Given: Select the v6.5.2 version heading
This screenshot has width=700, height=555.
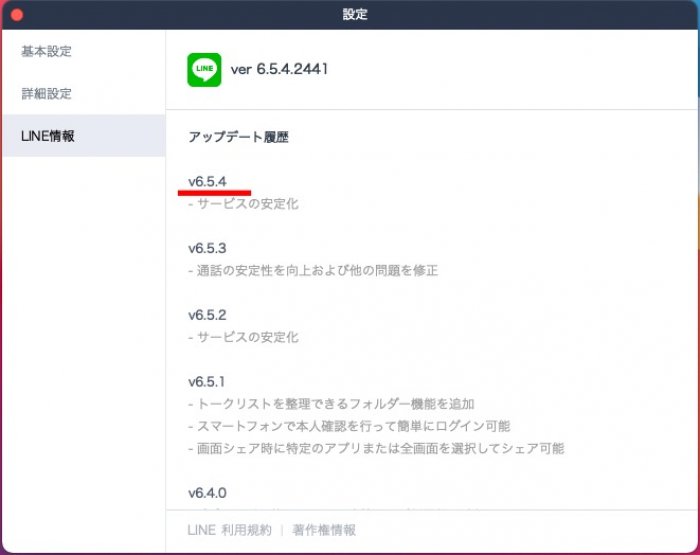Looking at the screenshot, I should [x=207, y=315].
